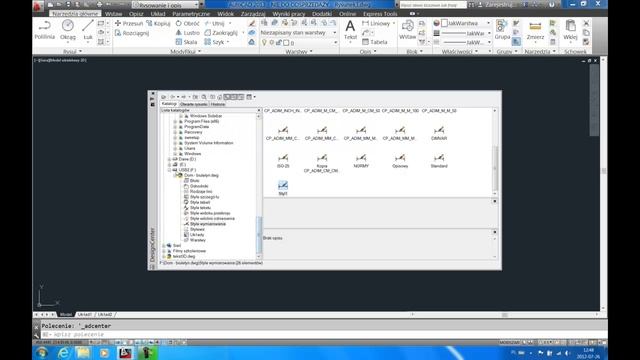Click the Rozciągnij stretch tool

(x=132, y=33)
